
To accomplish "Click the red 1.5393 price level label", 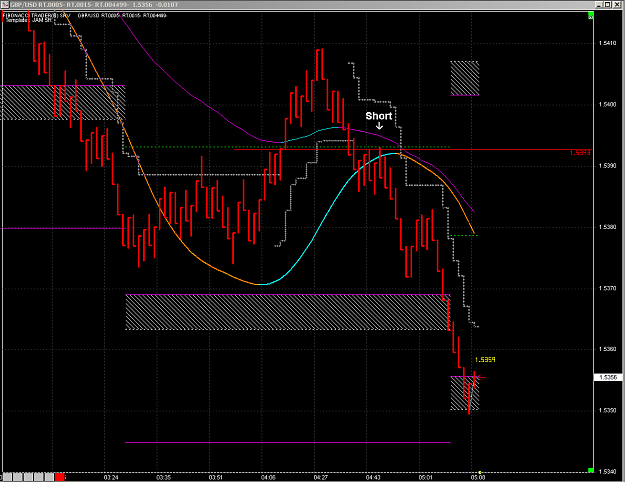I will click(580, 153).
